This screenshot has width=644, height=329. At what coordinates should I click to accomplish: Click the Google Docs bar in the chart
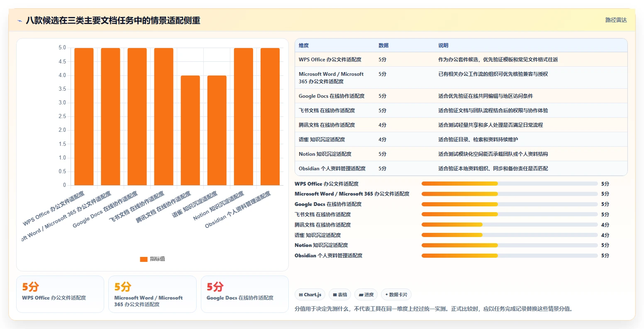(x=137, y=116)
